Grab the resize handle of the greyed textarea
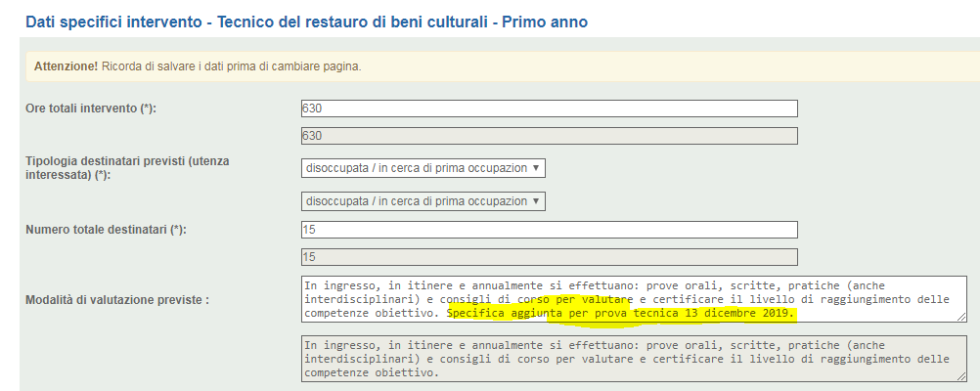 click(961, 376)
